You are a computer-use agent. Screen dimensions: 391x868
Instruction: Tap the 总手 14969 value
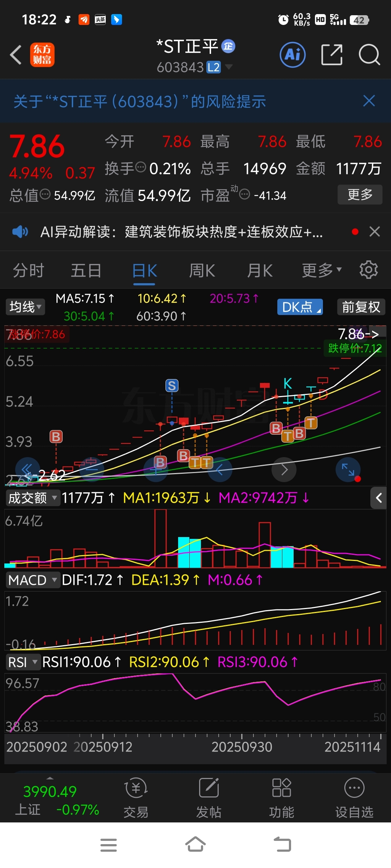click(x=265, y=169)
